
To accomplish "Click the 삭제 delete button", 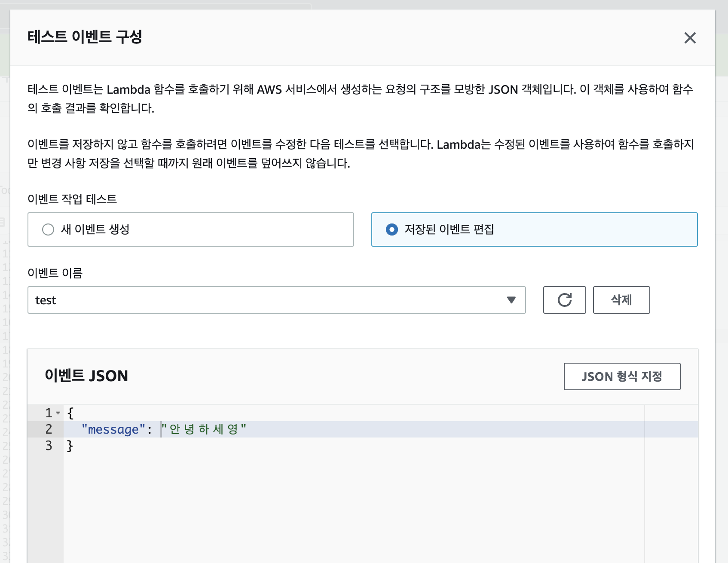I will [621, 300].
